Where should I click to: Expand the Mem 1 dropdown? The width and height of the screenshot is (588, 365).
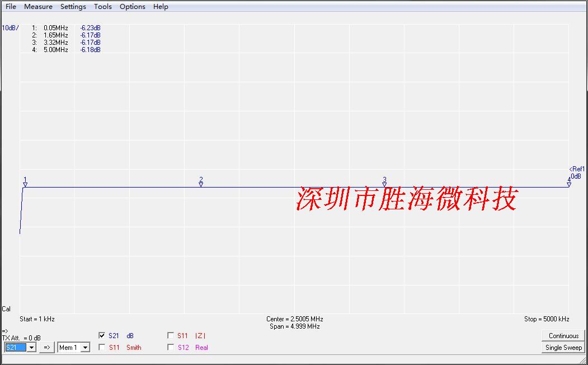(x=86, y=348)
